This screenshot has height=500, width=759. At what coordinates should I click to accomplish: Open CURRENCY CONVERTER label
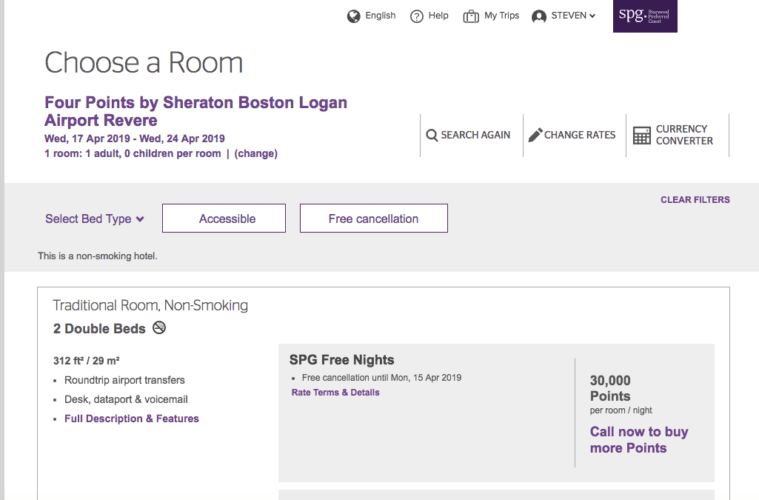click(x=684, y=135)
